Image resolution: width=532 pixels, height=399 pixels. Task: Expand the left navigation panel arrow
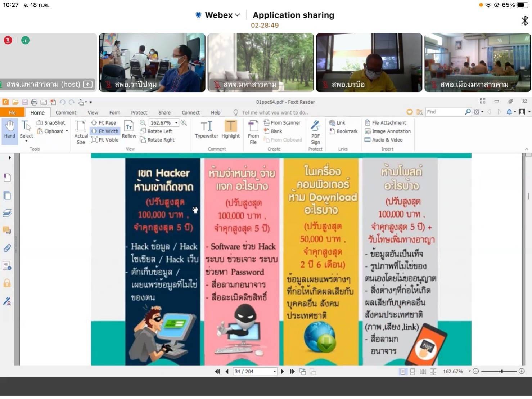[10, 157]
